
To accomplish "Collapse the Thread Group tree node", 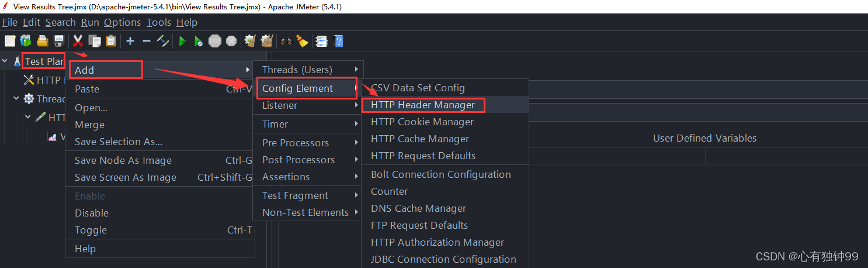I will [x=16, y=98].
